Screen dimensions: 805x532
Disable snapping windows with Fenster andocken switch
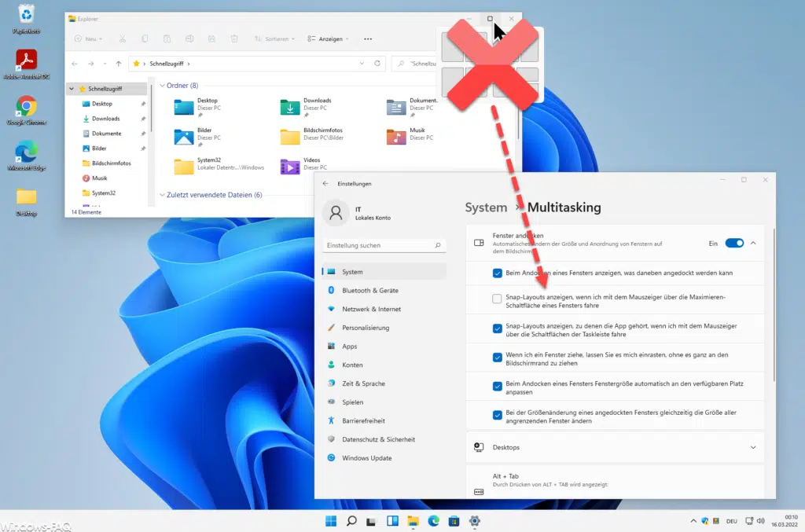[734, 243]
